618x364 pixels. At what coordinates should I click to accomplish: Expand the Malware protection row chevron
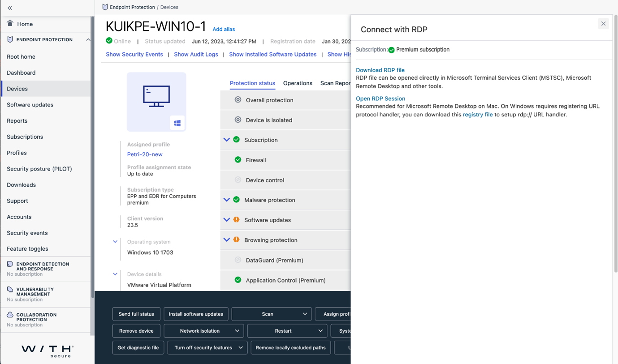(227, 200)
